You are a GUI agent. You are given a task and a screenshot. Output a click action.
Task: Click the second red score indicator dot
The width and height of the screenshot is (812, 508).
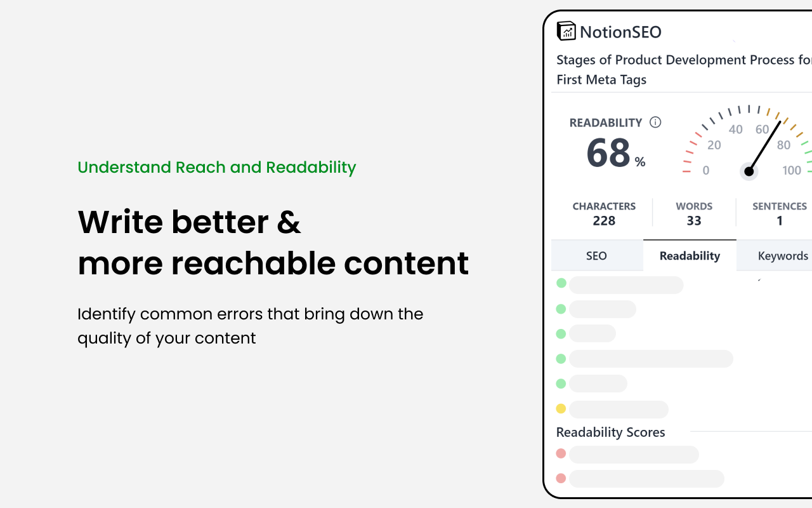point(561,478)
